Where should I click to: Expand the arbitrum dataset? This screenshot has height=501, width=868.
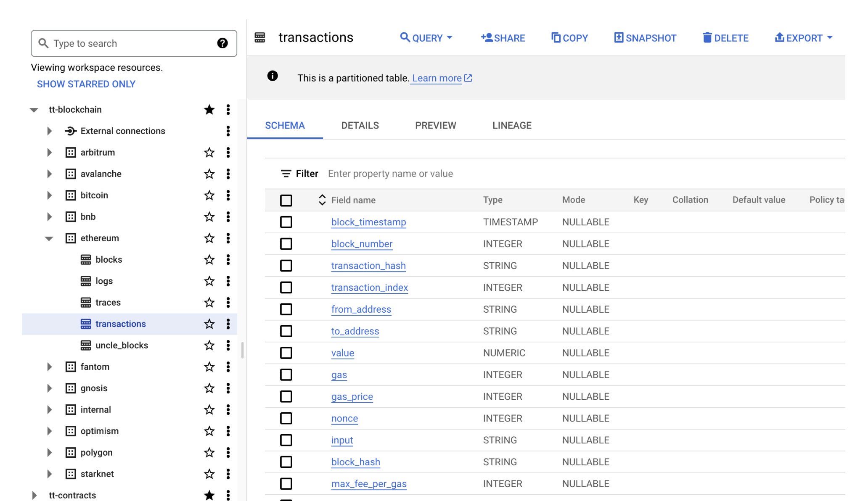[49, 153]
